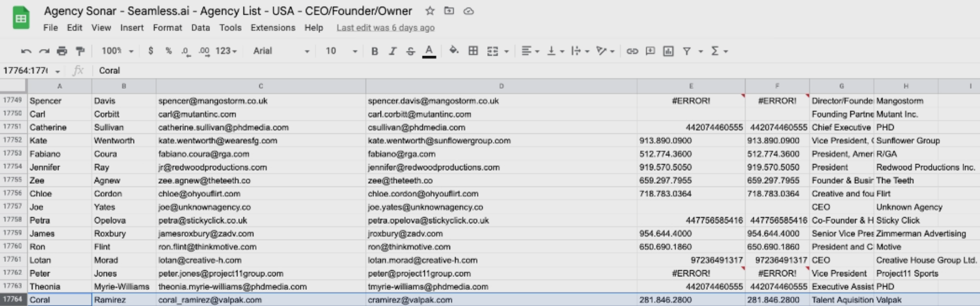Select the cell 'Myrie-Williams'
Image resolution: width=980 pixels, height=306 pixels.
point(124,287)
